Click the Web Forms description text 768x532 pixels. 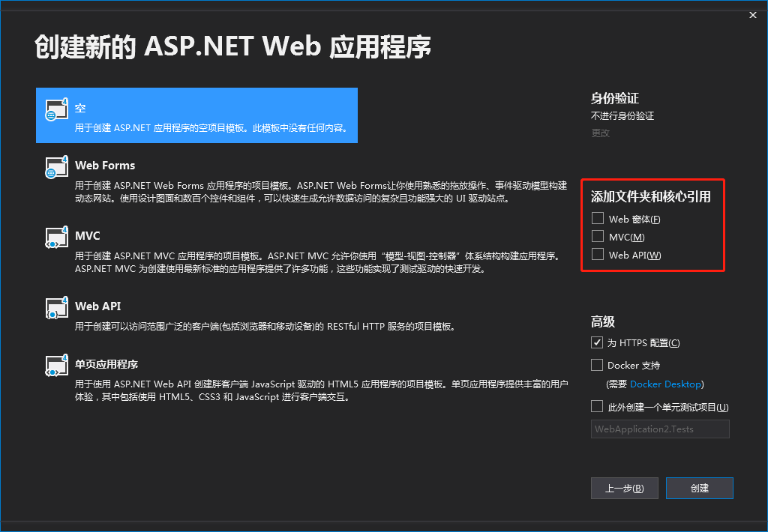tap(321, 192)
